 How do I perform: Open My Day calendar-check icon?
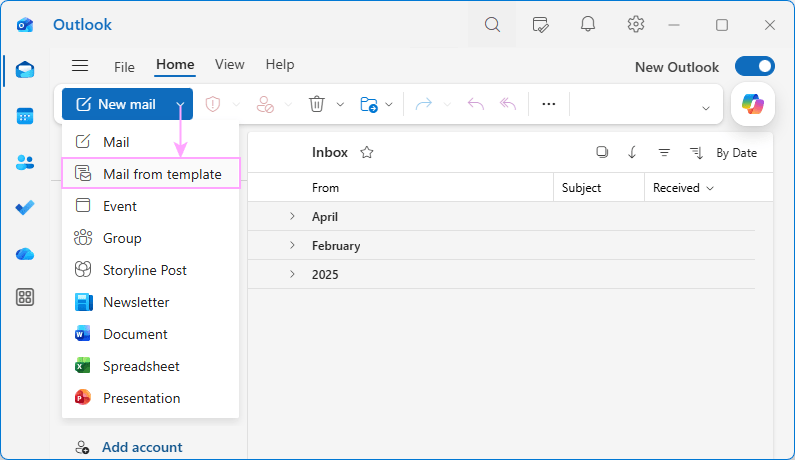[540, 24]
